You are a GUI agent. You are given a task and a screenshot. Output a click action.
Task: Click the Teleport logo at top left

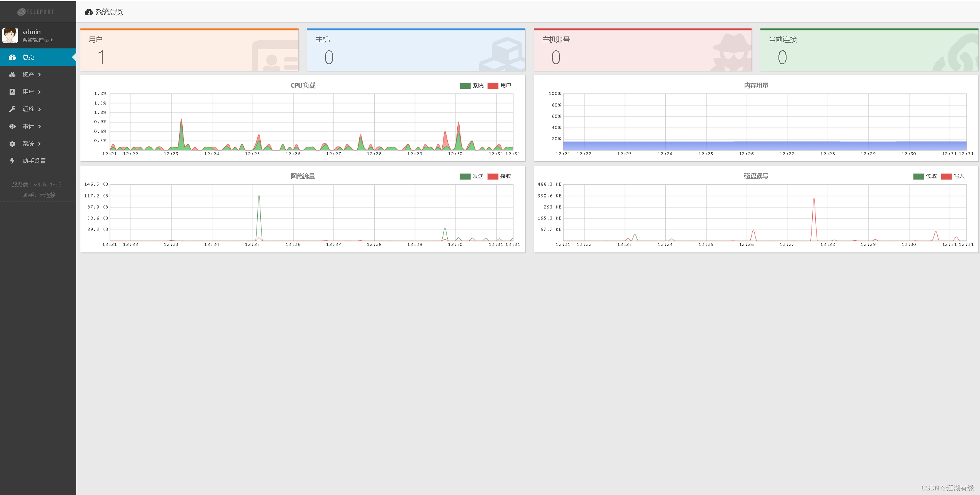click(36, 12)
